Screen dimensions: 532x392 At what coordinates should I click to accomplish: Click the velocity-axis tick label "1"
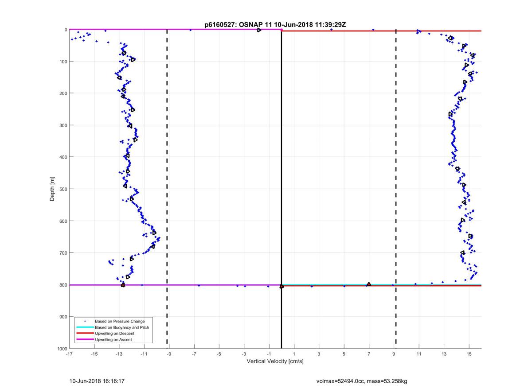(x=294, y=354)
